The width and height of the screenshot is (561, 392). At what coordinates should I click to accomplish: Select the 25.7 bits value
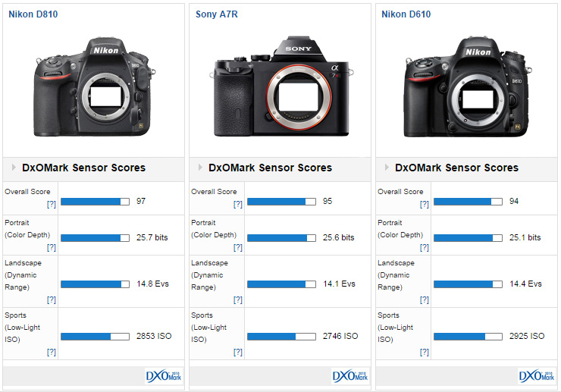[x=152, y=238]
